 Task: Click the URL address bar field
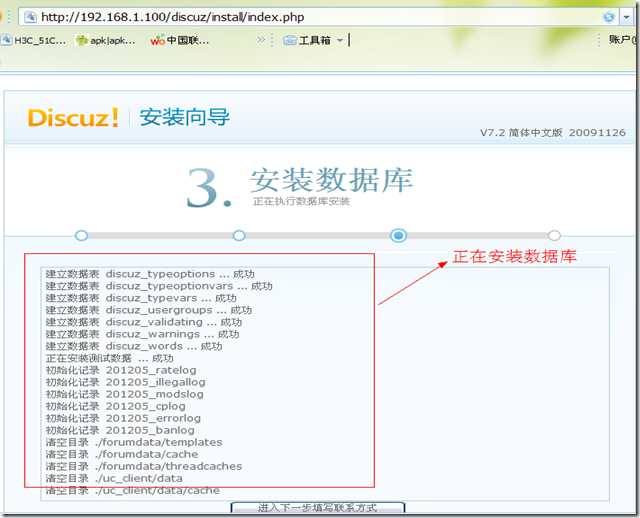click(318, 17)
